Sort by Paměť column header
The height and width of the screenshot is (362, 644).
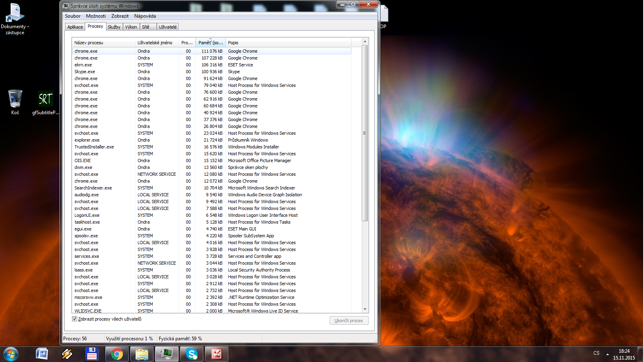click(210, 43)
